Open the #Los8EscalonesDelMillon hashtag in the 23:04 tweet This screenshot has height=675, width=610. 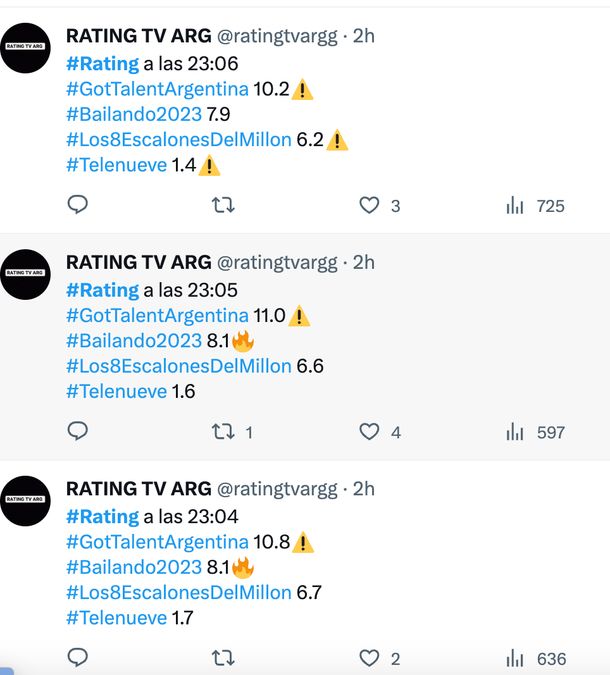coord(179,592)
